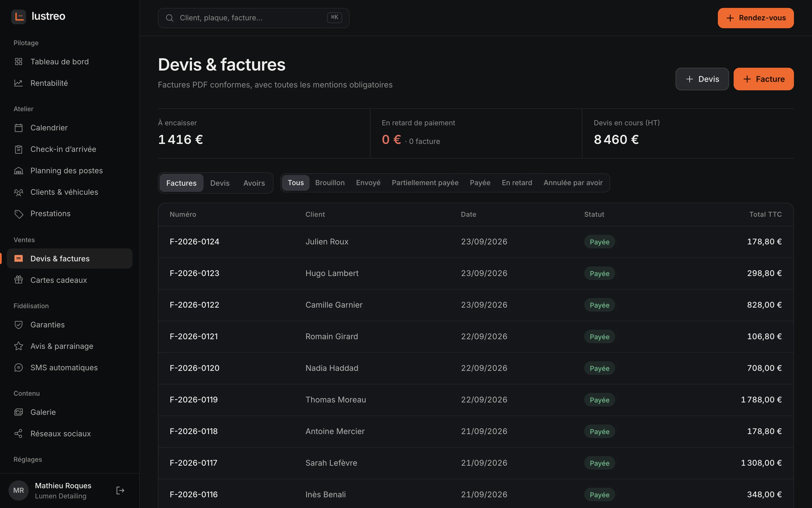Click the search magnifier icon
The image size is (812, 508).
(169, 18)
